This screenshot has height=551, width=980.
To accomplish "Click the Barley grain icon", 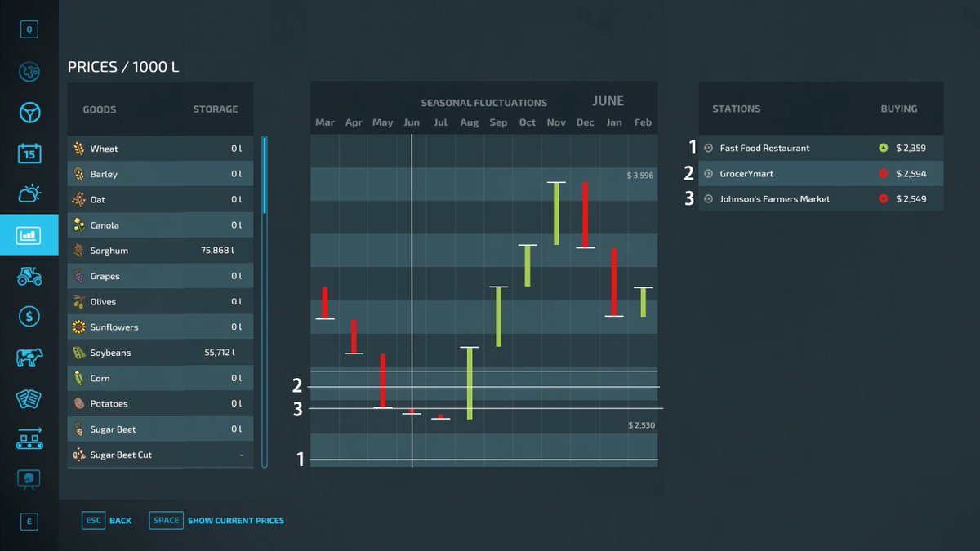I will click(79, 174).
